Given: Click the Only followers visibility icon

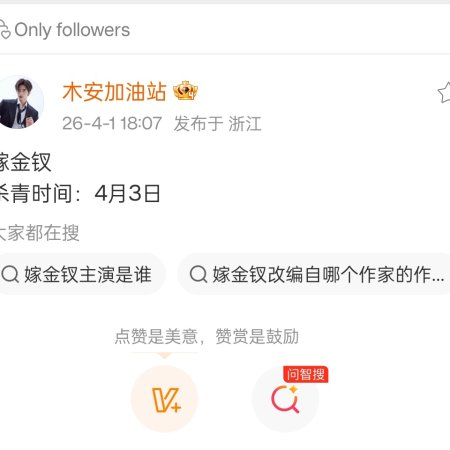Looking at the screenshot, I should point(5,30).
